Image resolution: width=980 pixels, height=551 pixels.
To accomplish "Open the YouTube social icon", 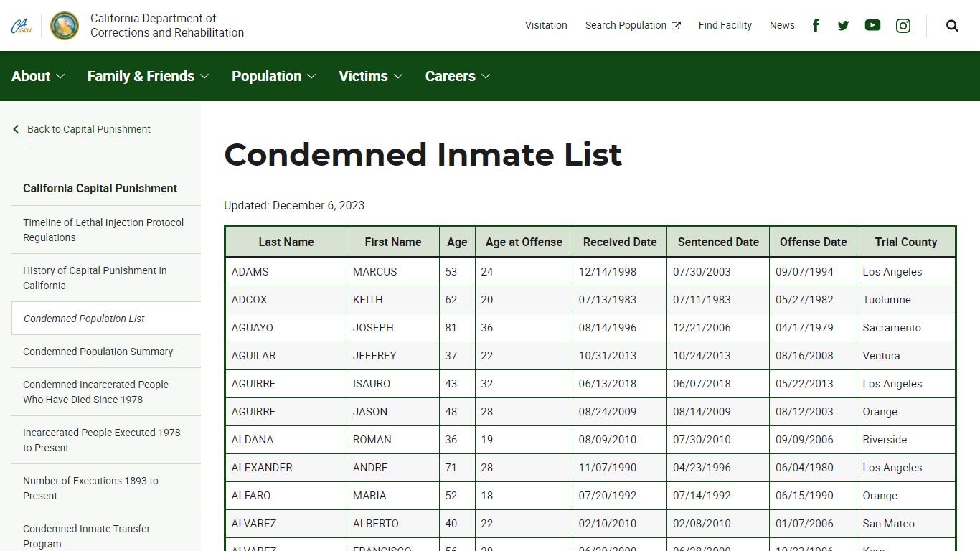I will click(872, 25).
